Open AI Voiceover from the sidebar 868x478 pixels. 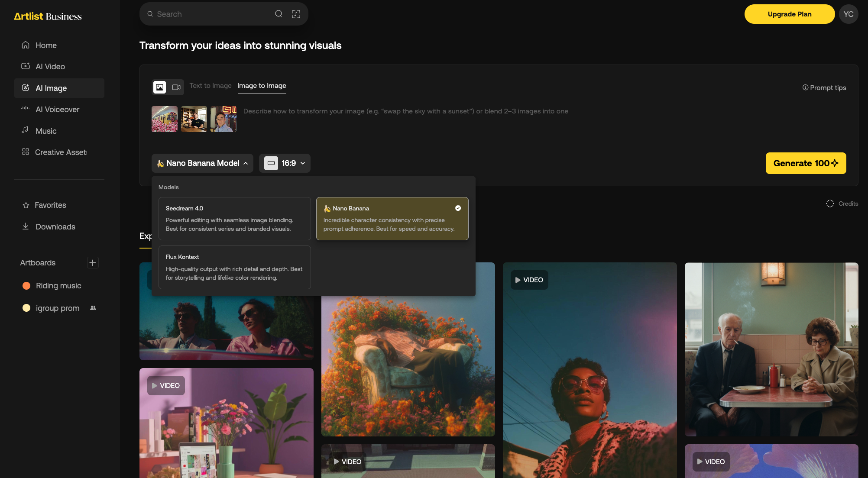coord(57,110)
